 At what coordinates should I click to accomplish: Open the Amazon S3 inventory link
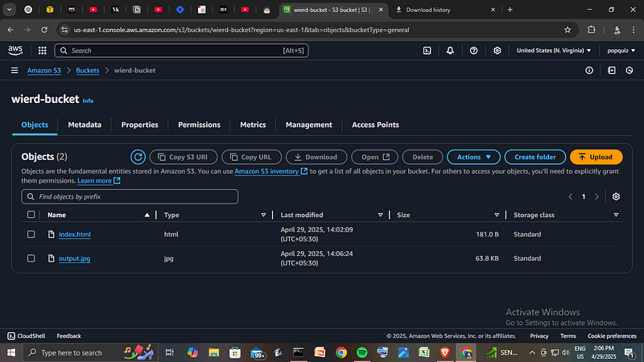point(270,171)
